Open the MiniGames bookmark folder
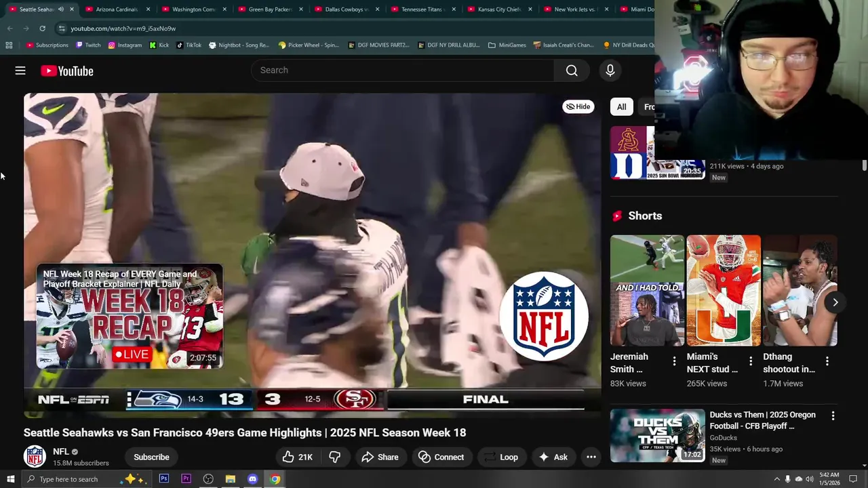 pyautogui.click(x=507, y=45)
